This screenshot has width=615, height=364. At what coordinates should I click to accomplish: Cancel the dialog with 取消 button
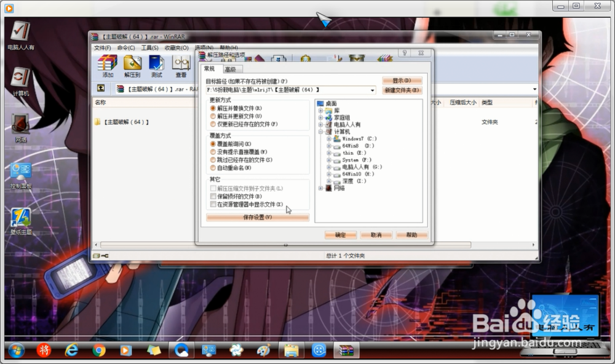click(376, 235)
